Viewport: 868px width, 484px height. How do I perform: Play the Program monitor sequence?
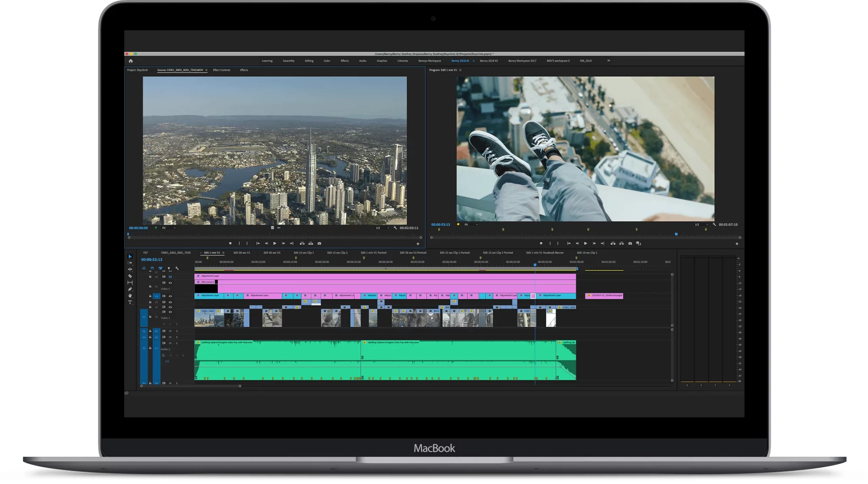click(x=585, y=243)
